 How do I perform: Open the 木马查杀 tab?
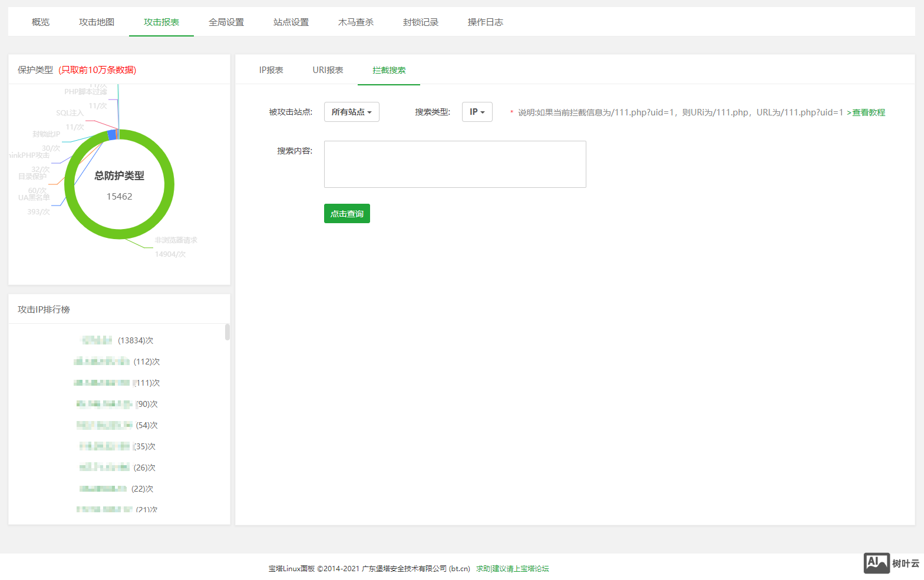356,22
